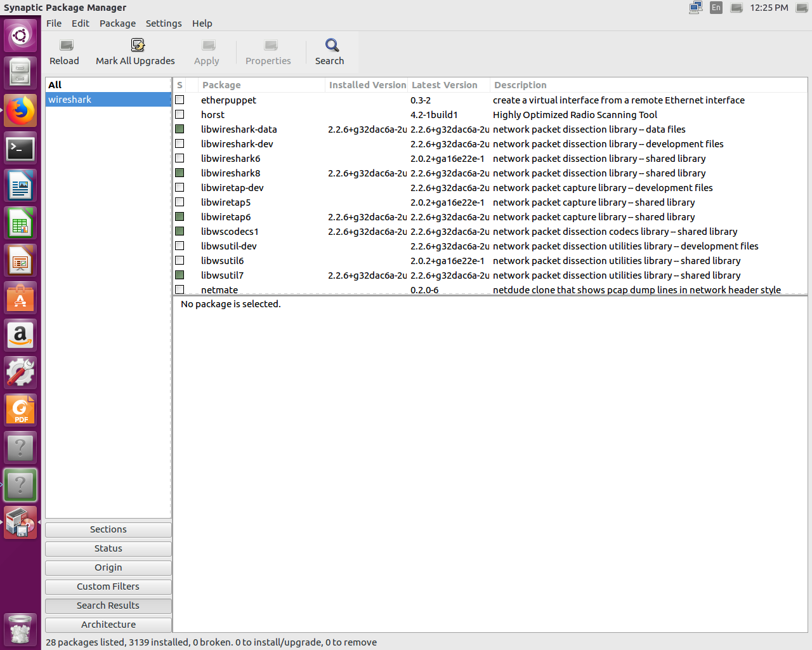Show the Sections filter list

click(108, 529)
